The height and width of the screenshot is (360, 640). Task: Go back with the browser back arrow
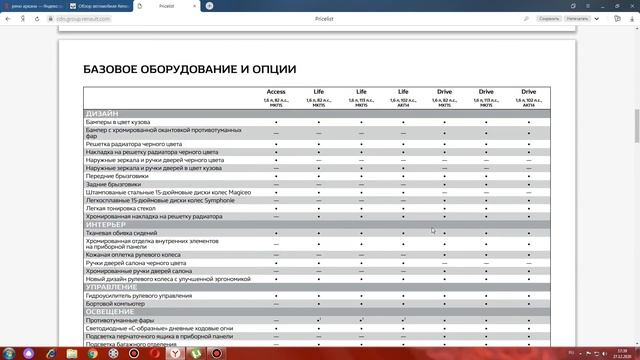point(8,19)
